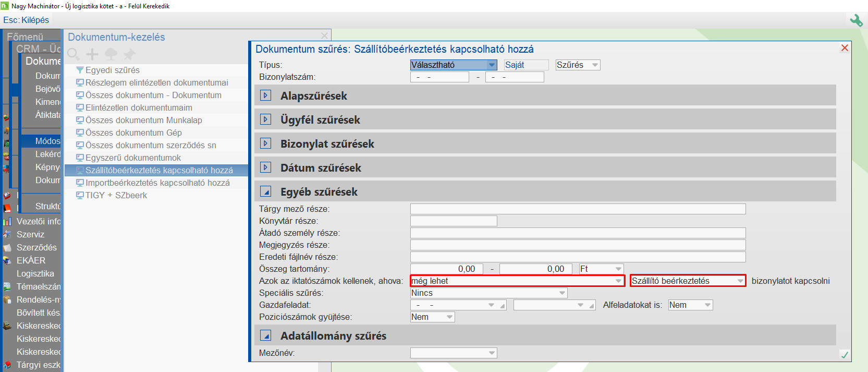Image resolution: width=868 pixels, height=372 pixels.
Task: Select 'TIGY + SZbeerk' filter entry
Action: (x=116, y=195)
